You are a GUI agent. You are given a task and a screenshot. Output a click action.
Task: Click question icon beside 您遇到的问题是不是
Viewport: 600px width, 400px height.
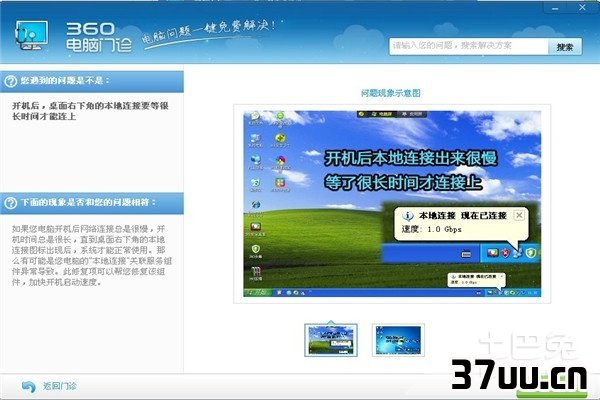click(x=10, y=81)
